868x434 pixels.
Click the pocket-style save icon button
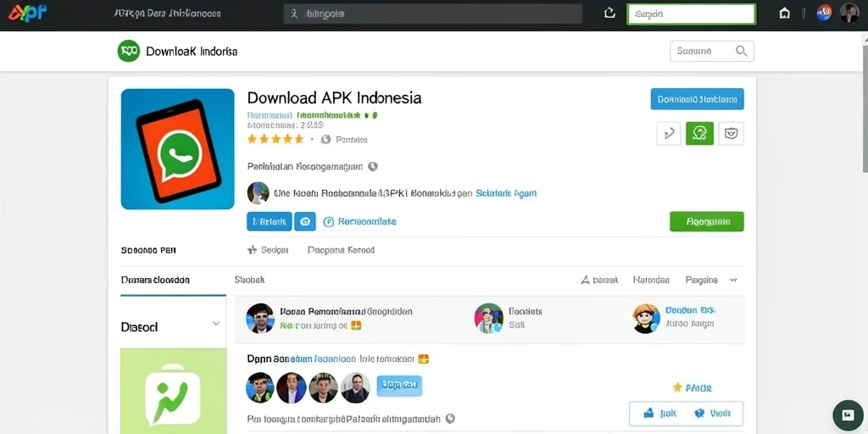coord(732,133)
